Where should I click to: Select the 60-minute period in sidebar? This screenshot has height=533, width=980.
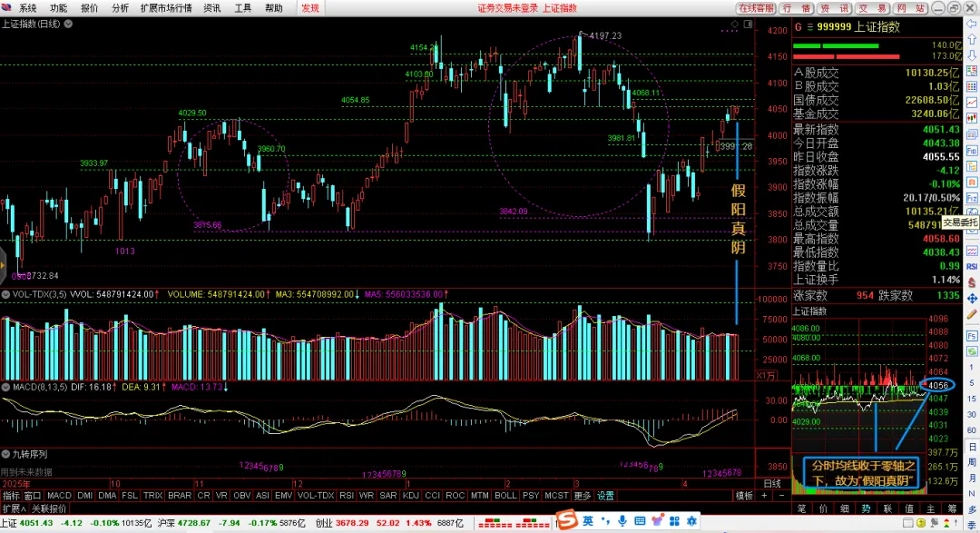[972, 430]
